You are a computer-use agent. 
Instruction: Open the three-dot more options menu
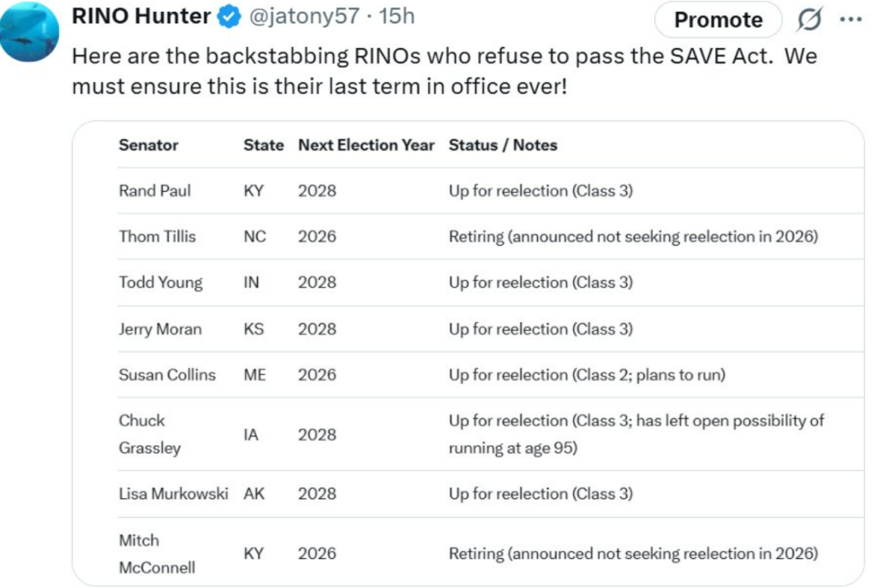[850, 19]
